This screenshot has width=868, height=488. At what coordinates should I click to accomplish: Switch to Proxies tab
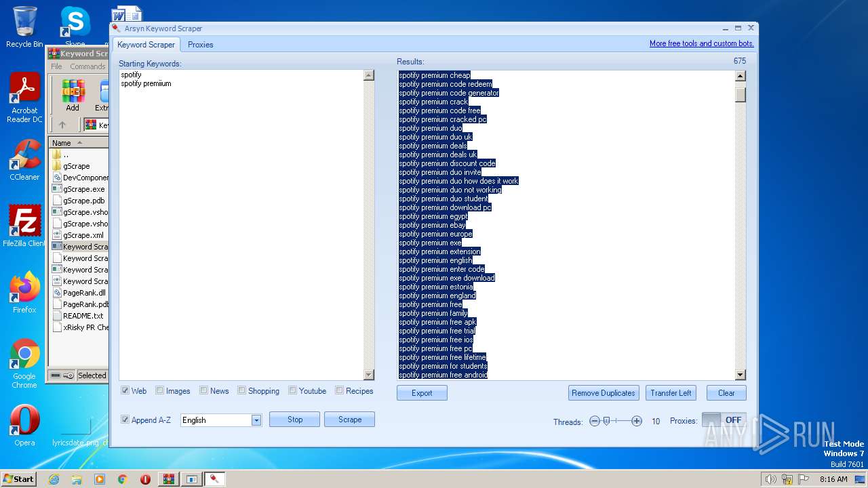[200, 45]
